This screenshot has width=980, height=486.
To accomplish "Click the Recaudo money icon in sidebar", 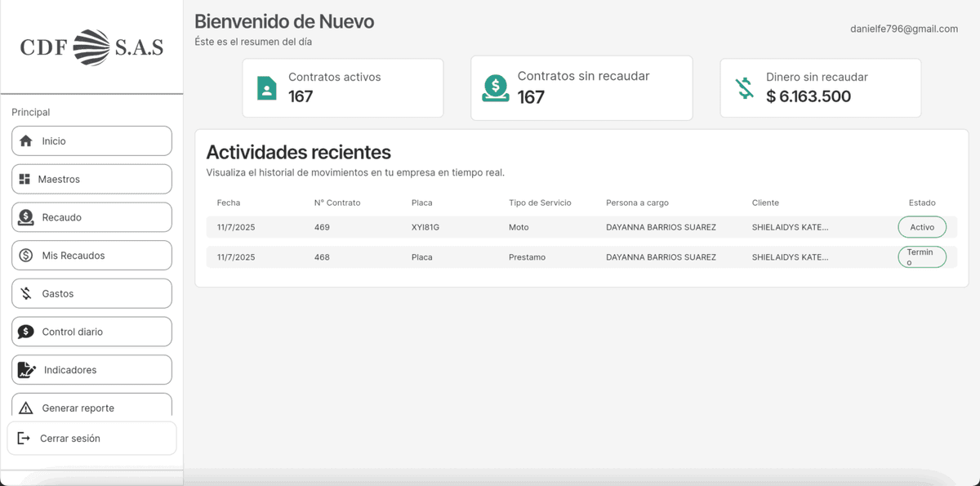I will (26, 217).
